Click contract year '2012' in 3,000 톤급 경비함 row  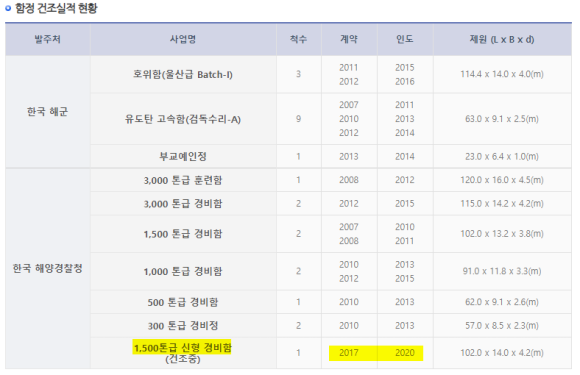(x=349, y=204)
